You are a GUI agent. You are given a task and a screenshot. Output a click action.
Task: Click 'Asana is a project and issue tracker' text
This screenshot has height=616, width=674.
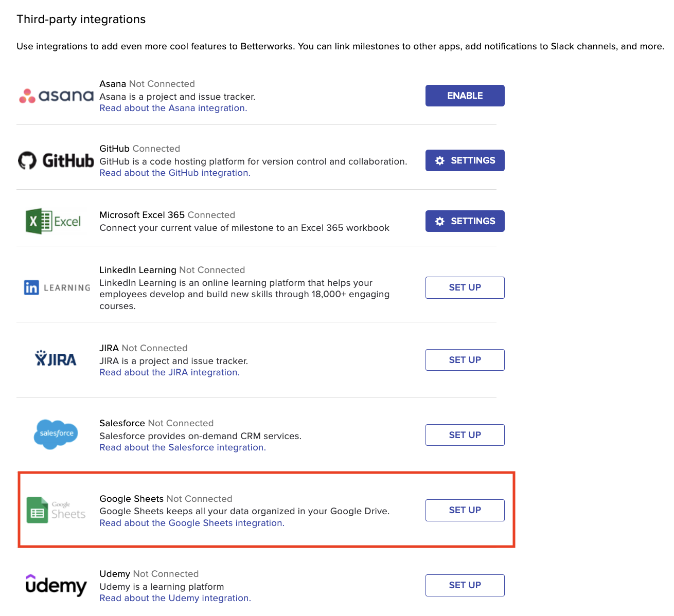[178, 97]
